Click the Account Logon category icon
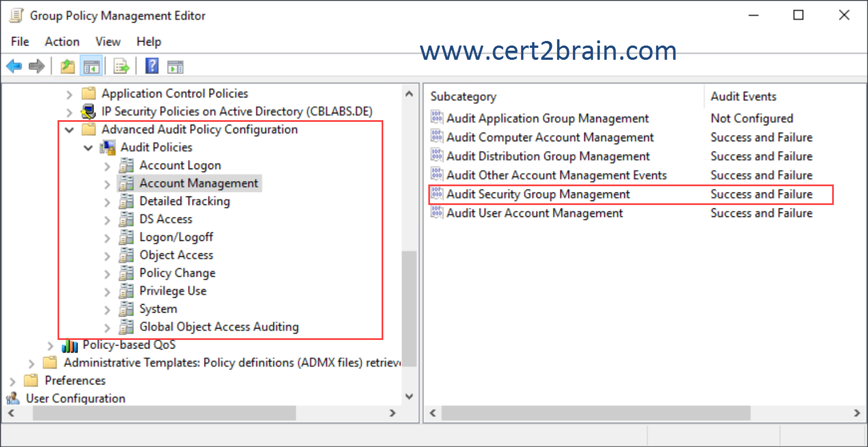 click(x=126, y=165)
